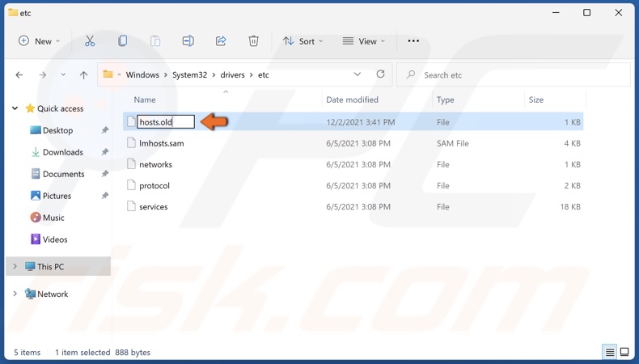The height and width of the screenshot is (364, 639).
Task: Sort by Name column header
Action: tap(145, 99)
